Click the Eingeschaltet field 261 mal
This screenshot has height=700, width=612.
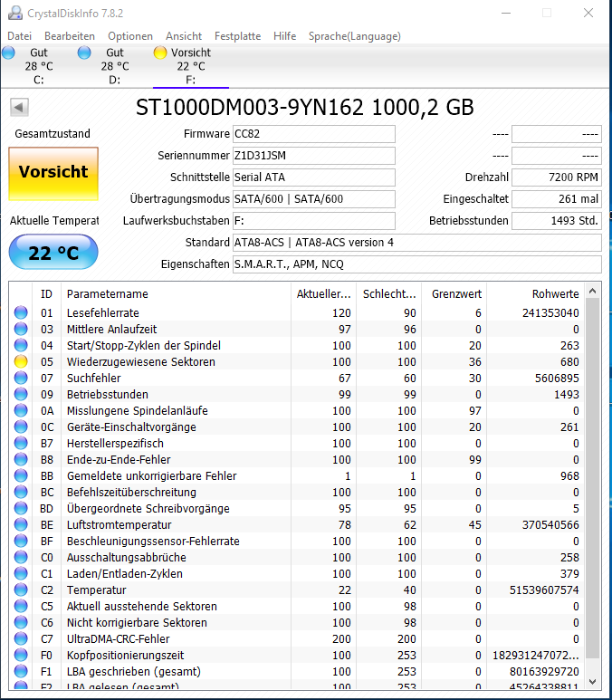point(557,199)
